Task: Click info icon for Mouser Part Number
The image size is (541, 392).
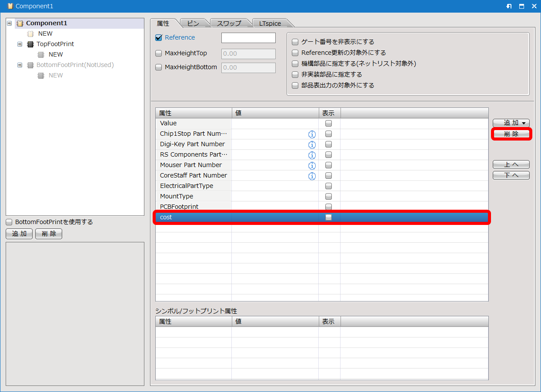Action: coord(312,165)
